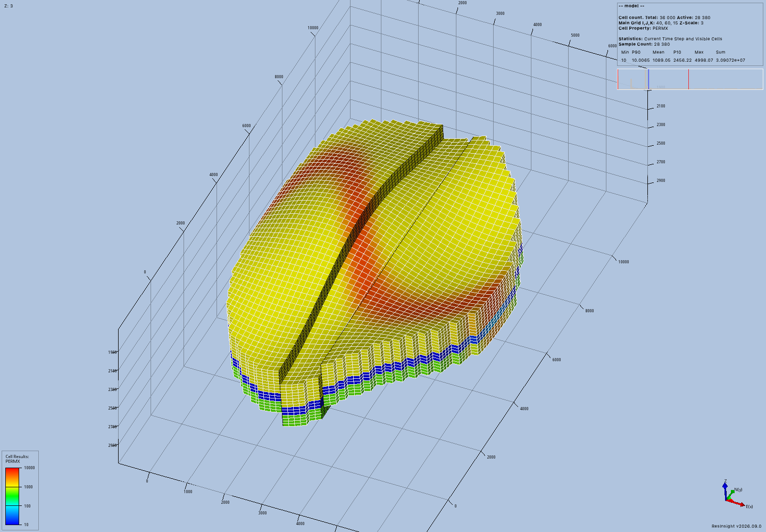
Task: Click the 'Cell Property: PERMX' info line
Action: tap(643, 28)
